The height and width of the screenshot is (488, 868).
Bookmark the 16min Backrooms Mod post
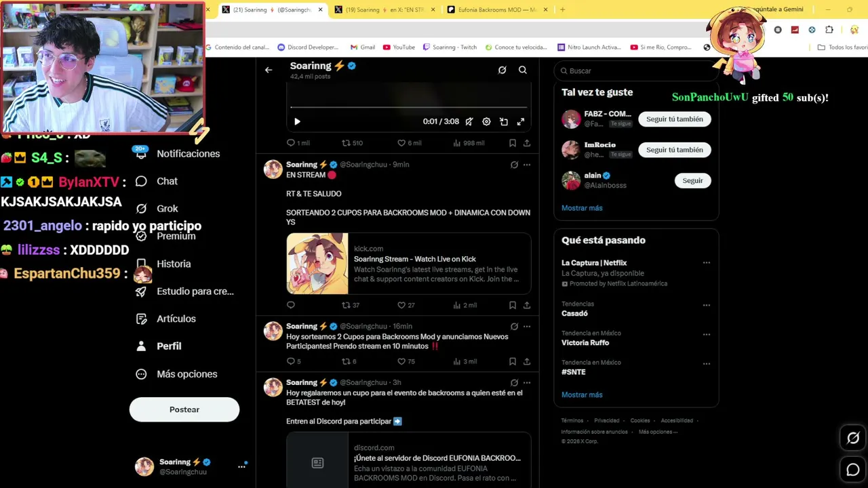pyautogui.click(x=513, y=361)
